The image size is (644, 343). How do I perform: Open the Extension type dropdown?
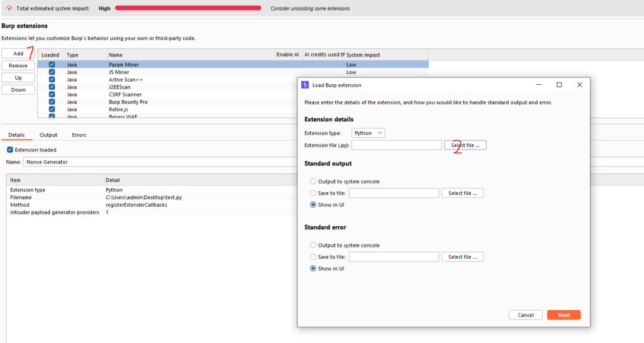click(x=368, y=133)
